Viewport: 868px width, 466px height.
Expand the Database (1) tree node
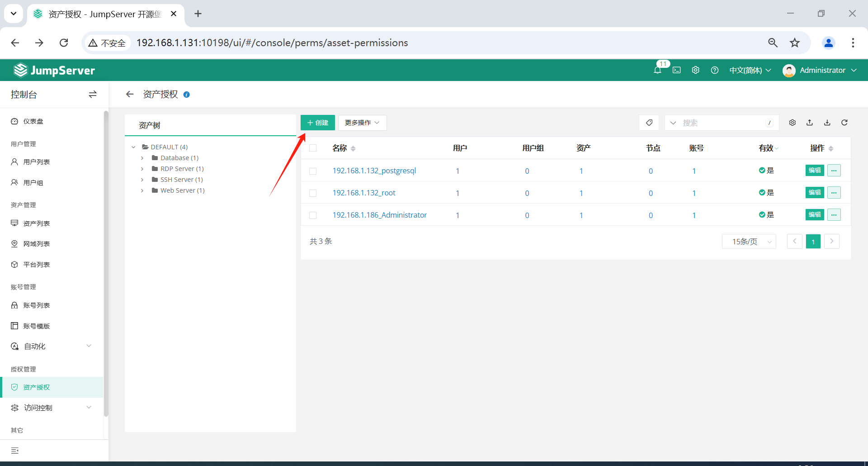pyautogui.click(x=142, y=158)
